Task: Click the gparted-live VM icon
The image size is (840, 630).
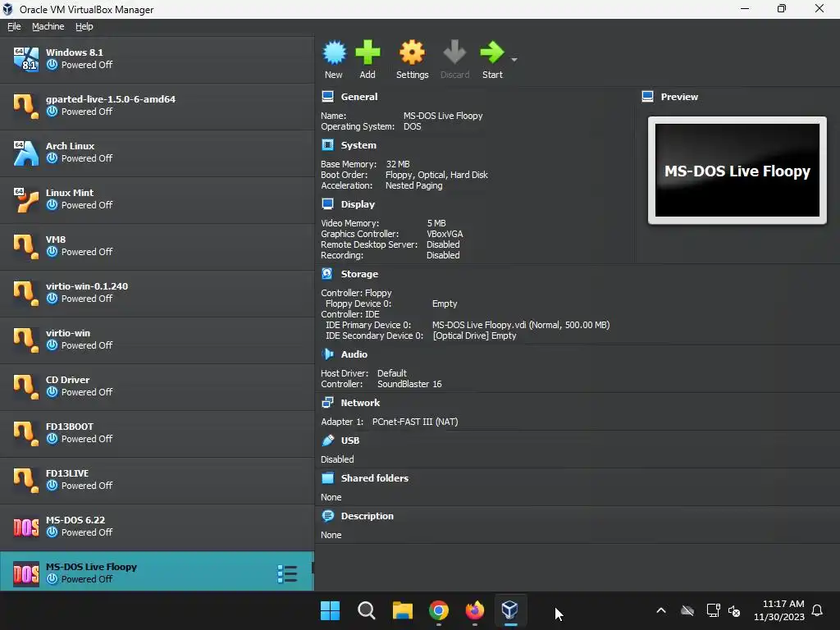Action: pyautogui.click(x=26, y=106)
